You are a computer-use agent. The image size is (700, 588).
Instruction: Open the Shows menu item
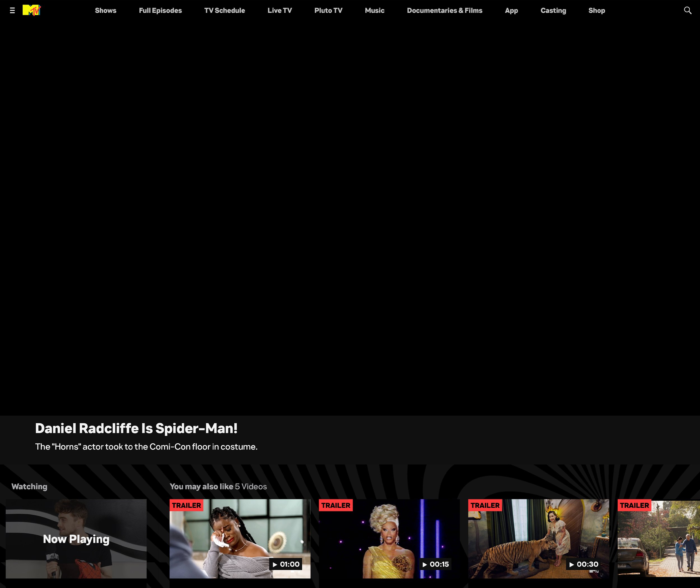pyautogui.click(x=106, y=10)
